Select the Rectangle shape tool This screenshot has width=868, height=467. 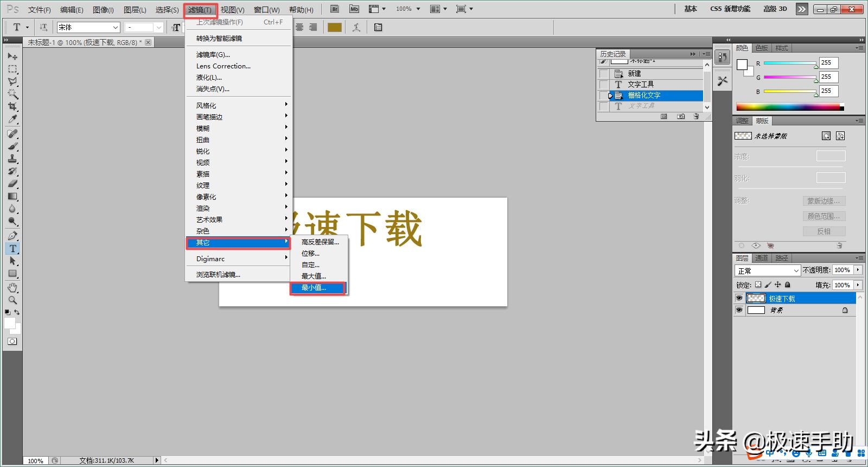pyautogui.click(x=12, y=273)
